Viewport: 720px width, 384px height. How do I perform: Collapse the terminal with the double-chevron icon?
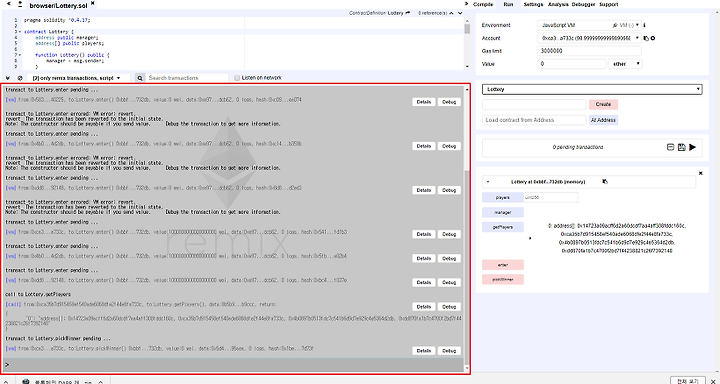click(9, 78)
